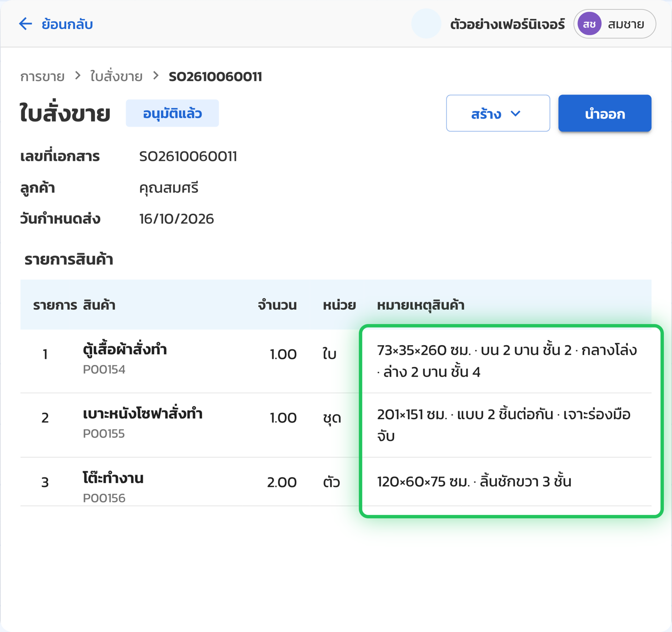Click the back arrow icon
672x632 pixels.
point(25,24)
